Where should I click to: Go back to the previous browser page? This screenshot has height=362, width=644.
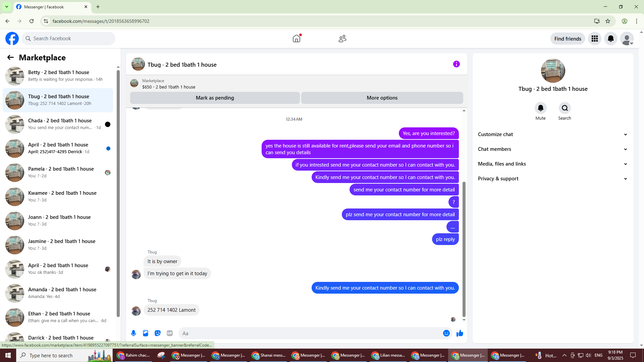(x=7, y=21)
